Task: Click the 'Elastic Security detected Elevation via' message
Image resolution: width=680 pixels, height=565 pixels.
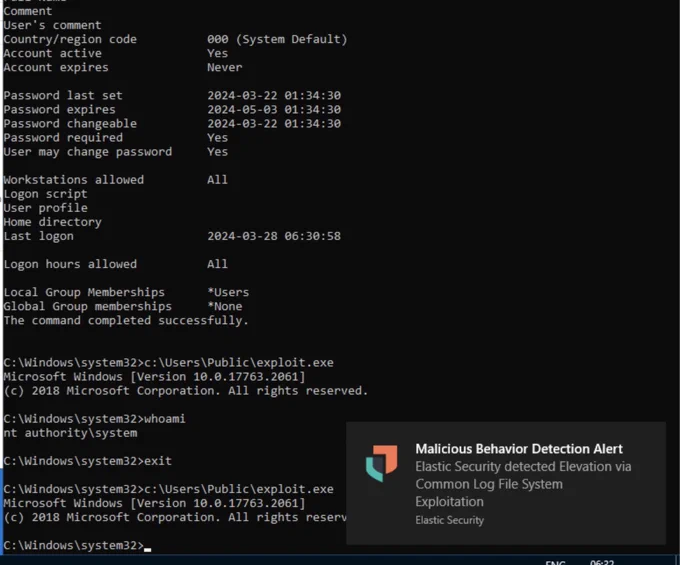Action: point(523,467)
